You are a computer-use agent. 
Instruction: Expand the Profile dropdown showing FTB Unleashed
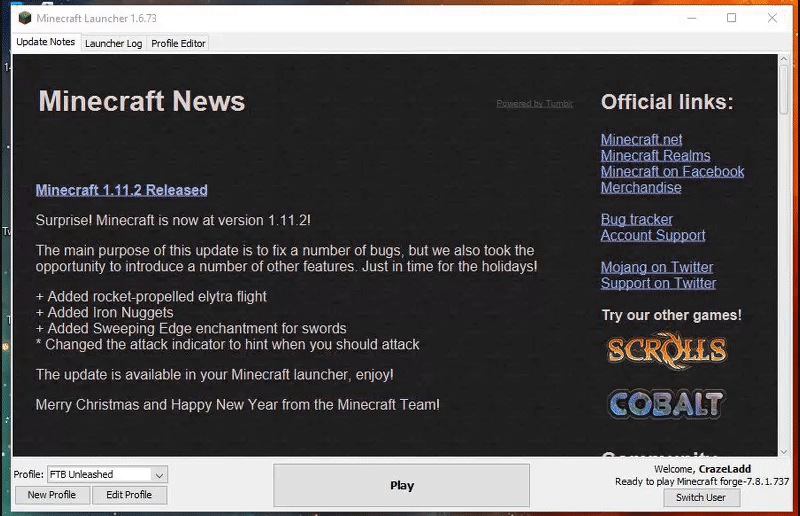[x=108, y=475]
